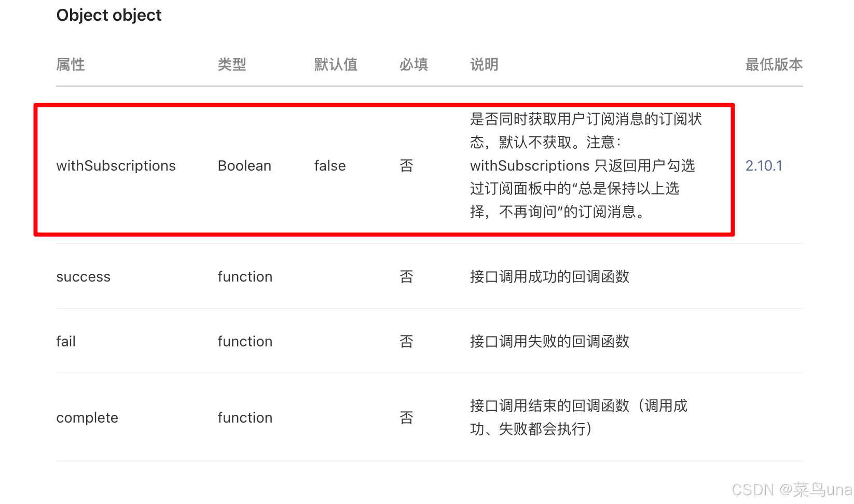
Task: Select the 属性 column header
Action: [71, 64]
